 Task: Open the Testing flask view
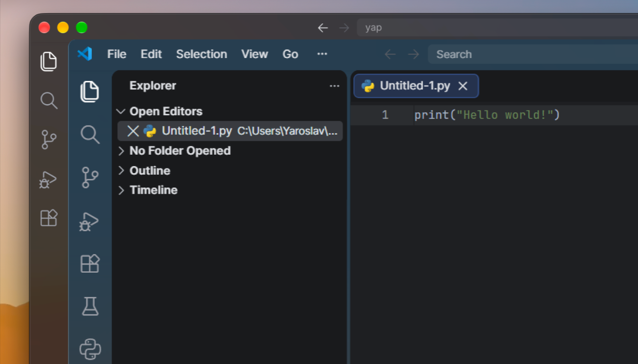(x=90, y=306)
